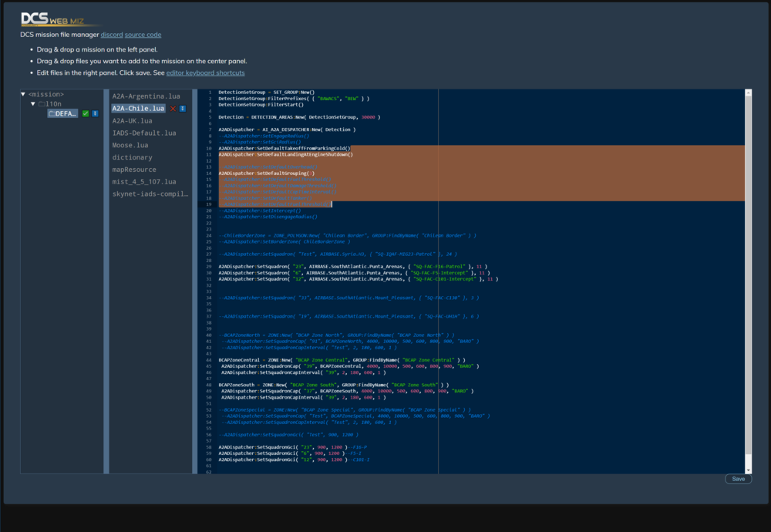Collapse the l10n folder arrow
This screenshot has width=771, height=532.
coord(33,103)
